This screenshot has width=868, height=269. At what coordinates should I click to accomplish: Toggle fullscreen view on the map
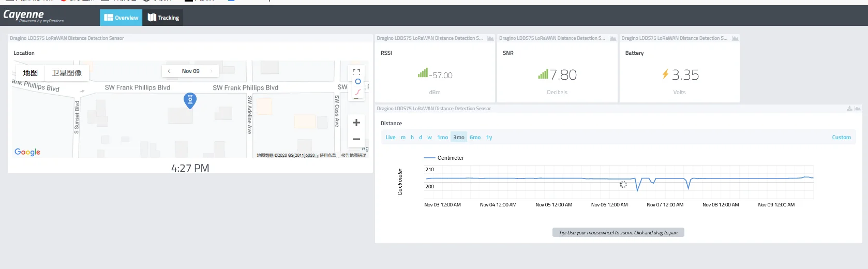click(356, 72)
